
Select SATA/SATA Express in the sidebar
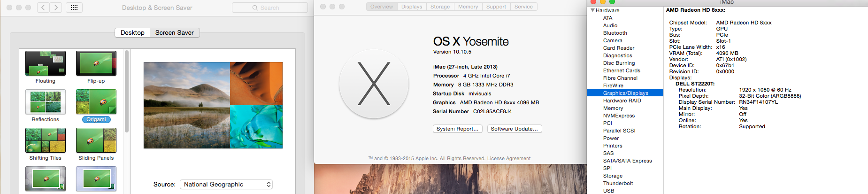coord(628,161)
